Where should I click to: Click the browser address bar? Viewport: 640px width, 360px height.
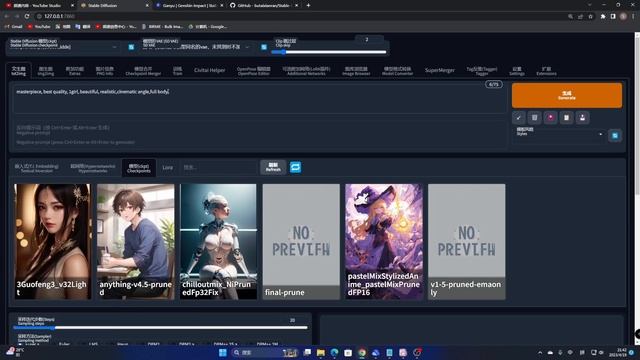point(302,16)
